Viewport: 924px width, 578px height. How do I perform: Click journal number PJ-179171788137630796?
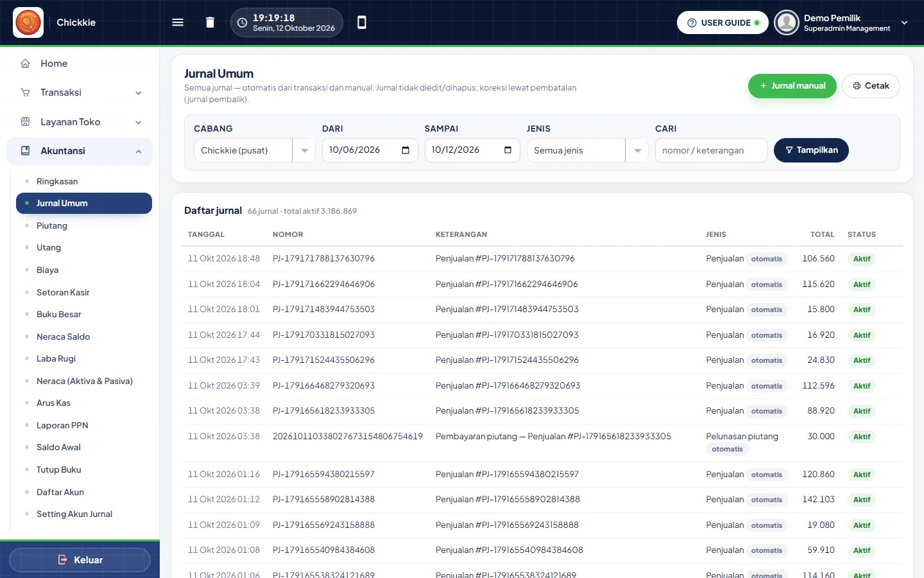(323, 259)
